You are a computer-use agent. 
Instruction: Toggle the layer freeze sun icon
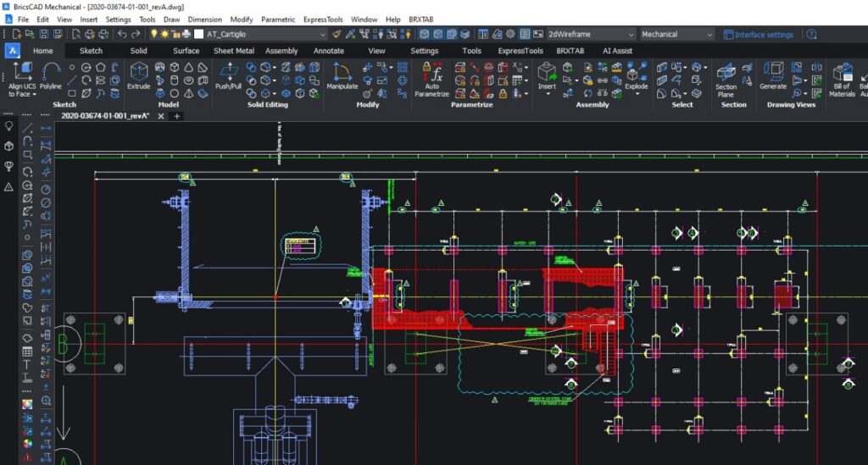pyautogui.click(x=164, y=35)
